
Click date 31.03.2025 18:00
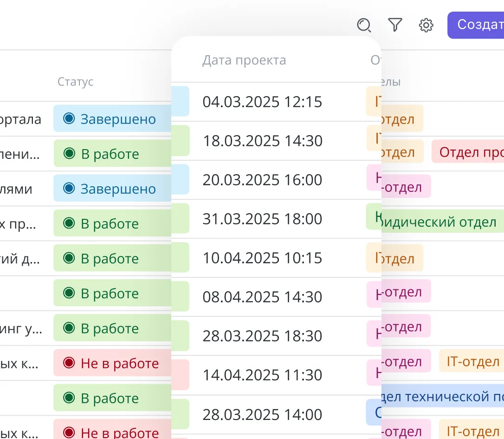[x=262, y=219]
